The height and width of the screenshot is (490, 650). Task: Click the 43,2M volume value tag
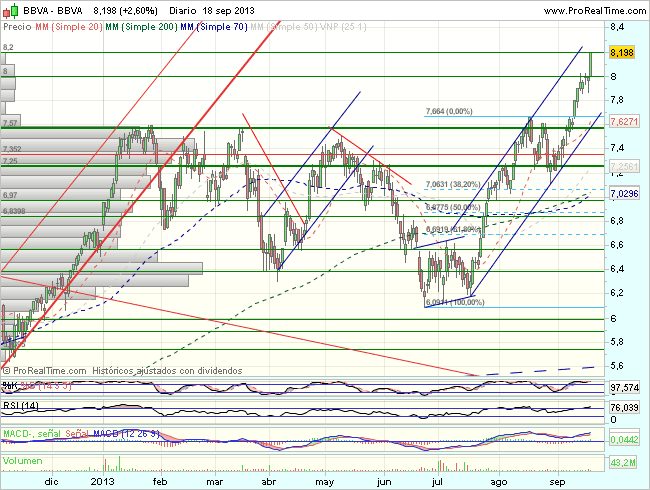(623, 463)
